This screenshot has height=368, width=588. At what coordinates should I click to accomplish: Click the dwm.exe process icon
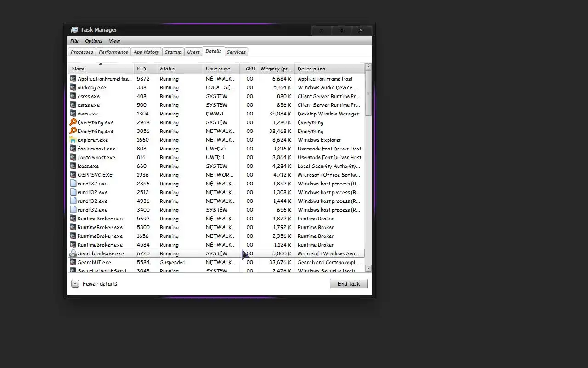click(73, 114)
